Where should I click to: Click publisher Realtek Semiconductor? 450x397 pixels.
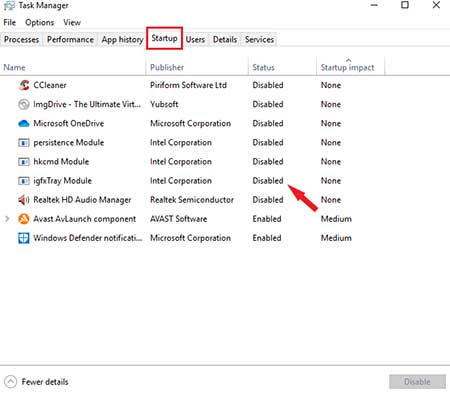point(192,200)
